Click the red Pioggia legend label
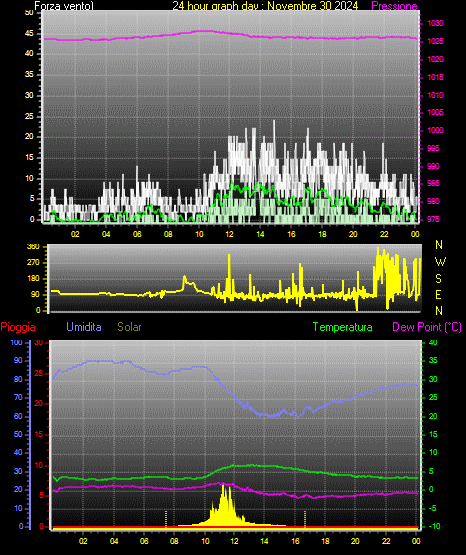The image size is (466, 555). 18,327
